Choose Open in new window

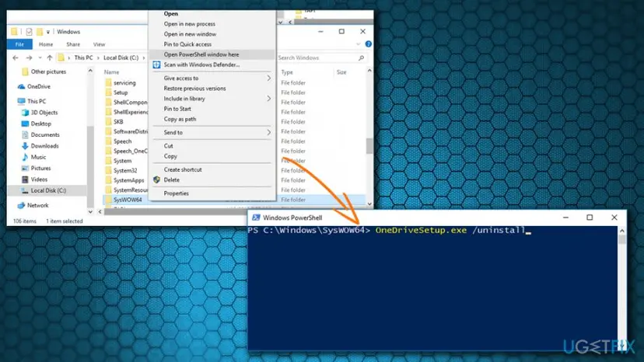(x=190, y=34)
